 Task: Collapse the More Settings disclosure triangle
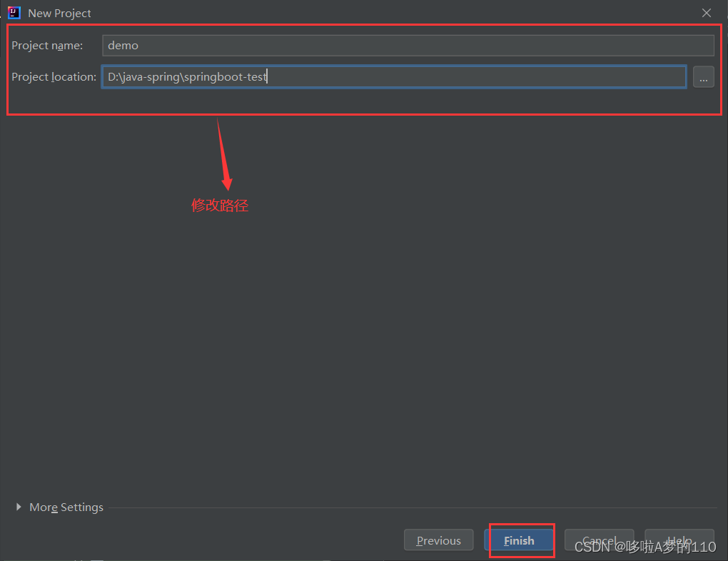click(x=19, y=507)
